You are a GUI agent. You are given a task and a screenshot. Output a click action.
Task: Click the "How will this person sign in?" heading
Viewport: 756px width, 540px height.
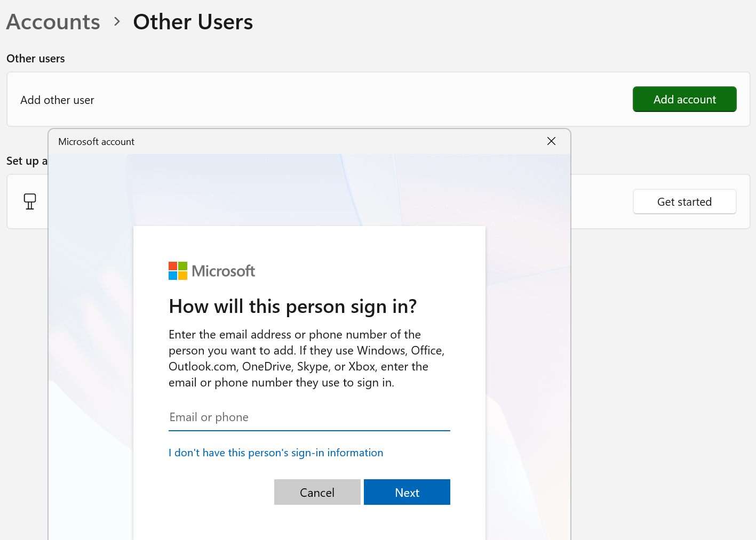[292, 307]
